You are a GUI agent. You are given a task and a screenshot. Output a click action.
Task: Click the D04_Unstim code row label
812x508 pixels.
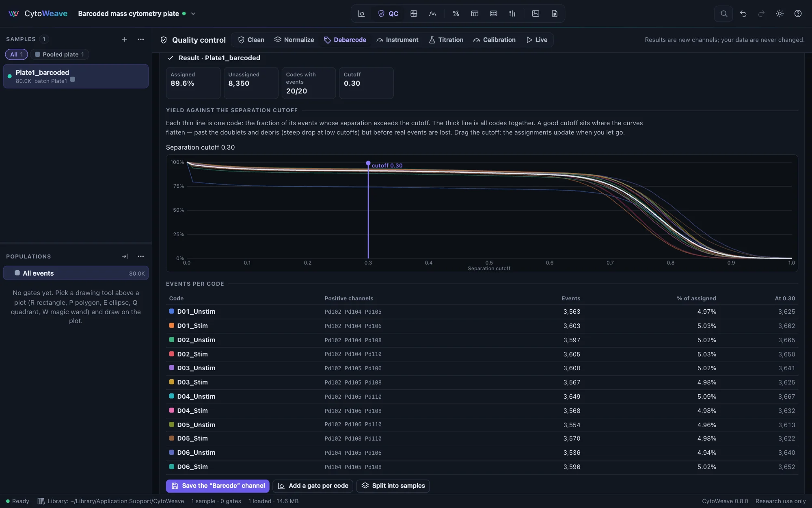pyautogui.click(x=196, y=397)
